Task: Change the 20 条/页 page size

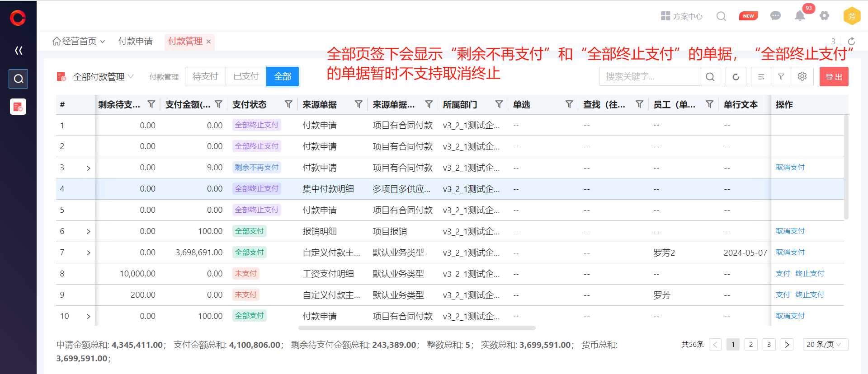Action: (825, 344)
